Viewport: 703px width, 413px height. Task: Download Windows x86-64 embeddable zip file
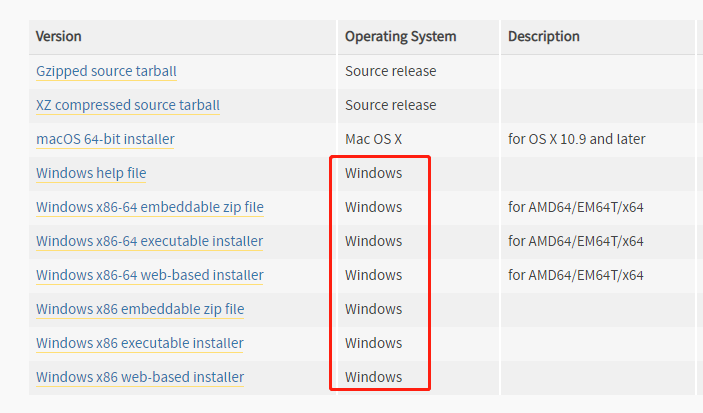pos(150,207)
